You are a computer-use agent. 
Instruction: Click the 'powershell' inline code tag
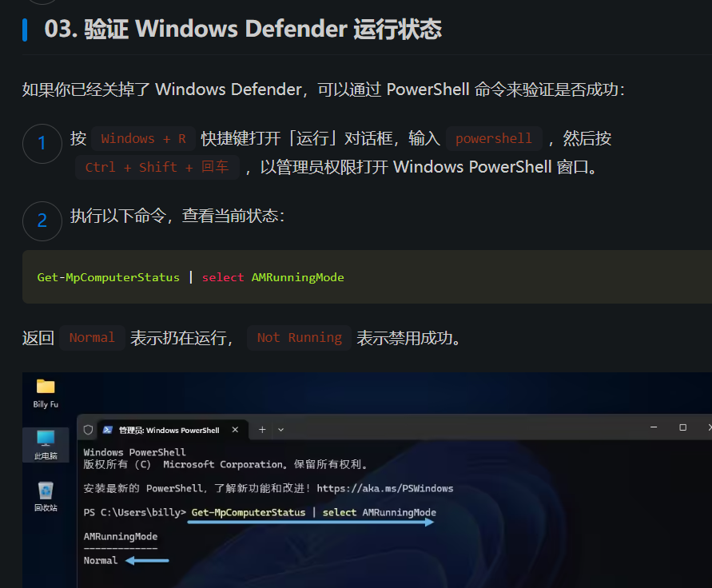[494, 139]
